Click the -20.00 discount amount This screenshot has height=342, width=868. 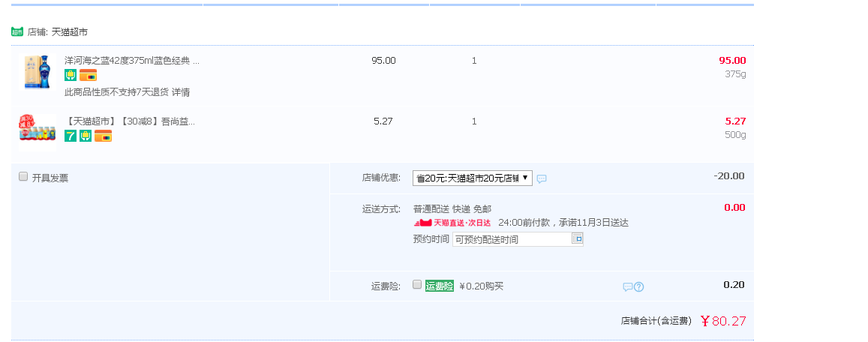(x=729, y=176)
